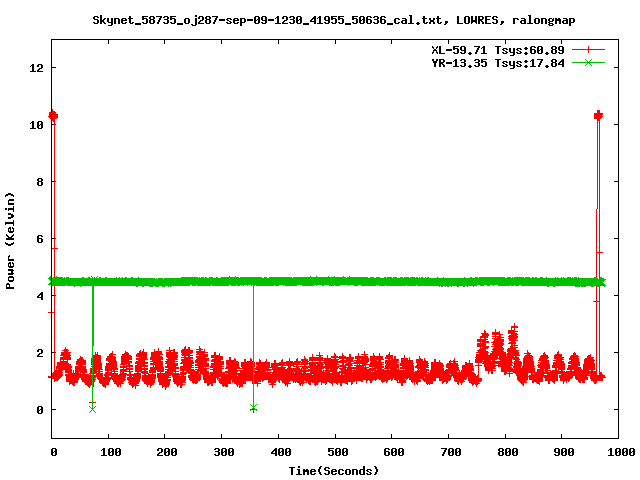This screenshot has height=480, width=640.
Task: Click the y-axis tick label 0
Action: coord(40,410)
